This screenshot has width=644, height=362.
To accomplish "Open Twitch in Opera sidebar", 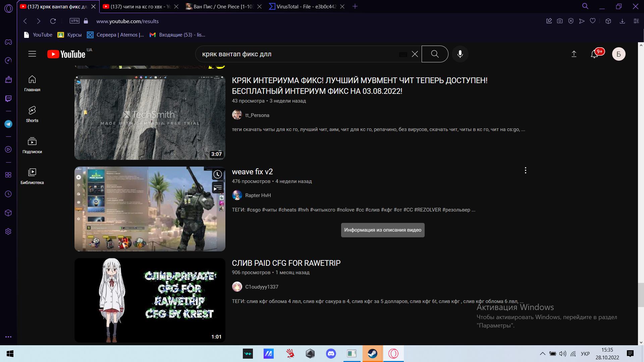I will click(8, 99).
